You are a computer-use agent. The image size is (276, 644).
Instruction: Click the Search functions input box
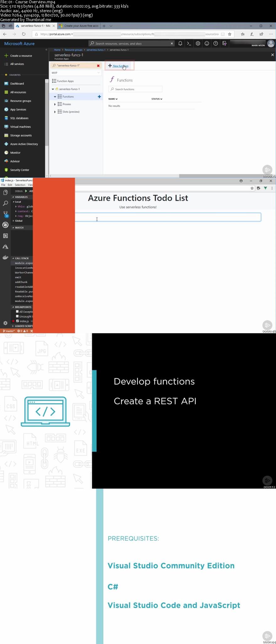pos(135,89)
